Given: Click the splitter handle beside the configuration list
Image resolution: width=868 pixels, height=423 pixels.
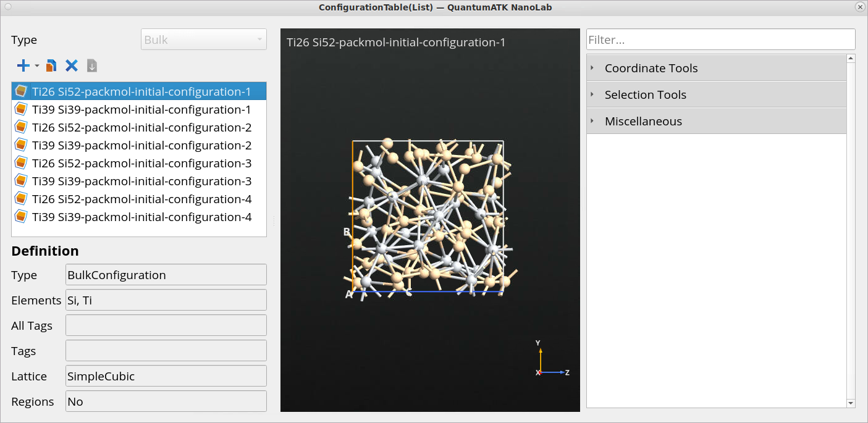Looking at the screenshot, I should (274, 220).
